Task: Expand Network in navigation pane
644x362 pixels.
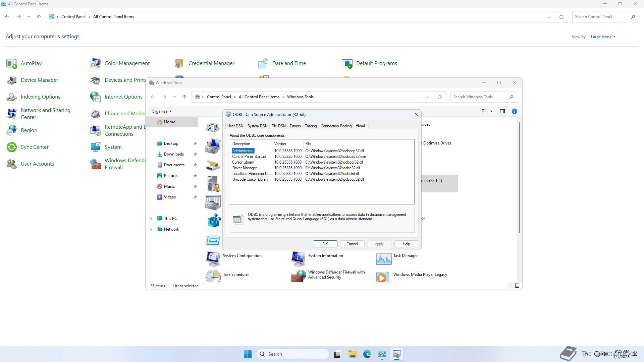Action: tap(151, 229)
